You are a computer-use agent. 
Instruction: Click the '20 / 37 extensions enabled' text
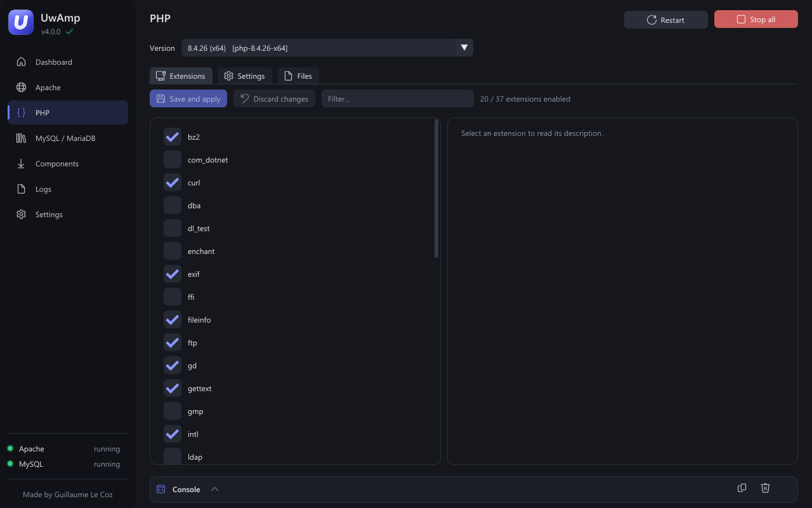click(525, 99)
